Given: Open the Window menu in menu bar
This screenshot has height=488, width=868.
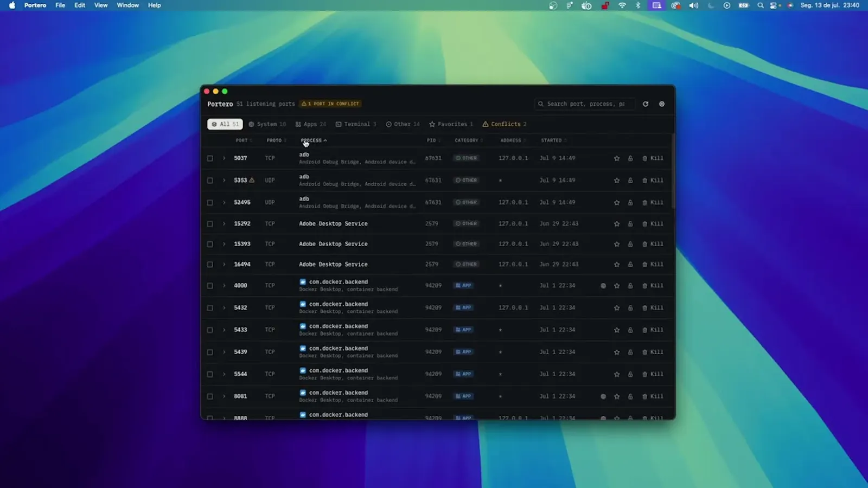Looking at the screenshot, I should pos(128,5).
